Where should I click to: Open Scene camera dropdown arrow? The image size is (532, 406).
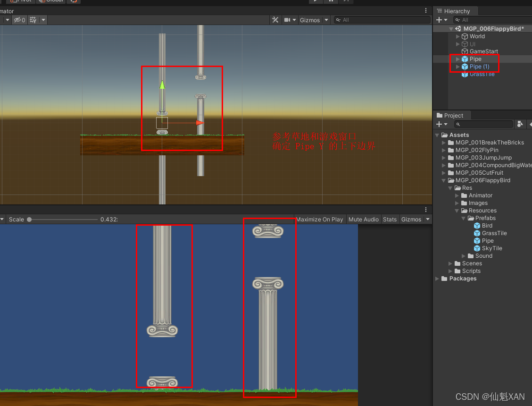coord(294,20)
